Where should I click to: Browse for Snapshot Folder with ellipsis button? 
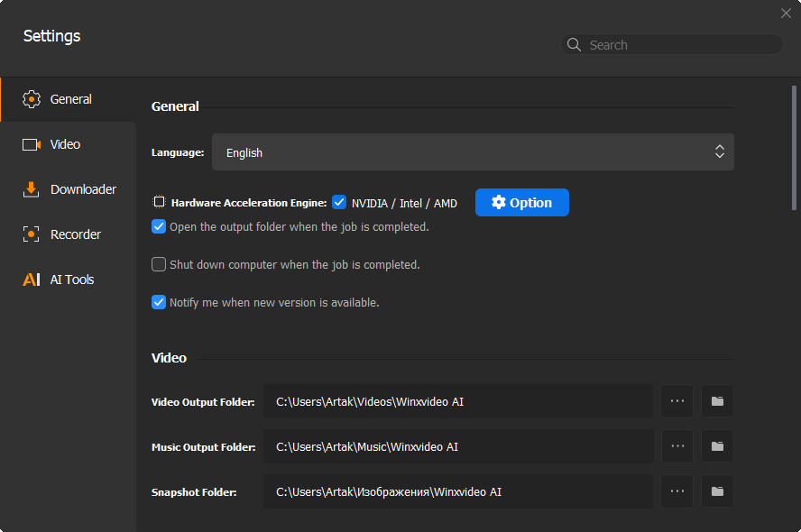[x=677, y=491]
